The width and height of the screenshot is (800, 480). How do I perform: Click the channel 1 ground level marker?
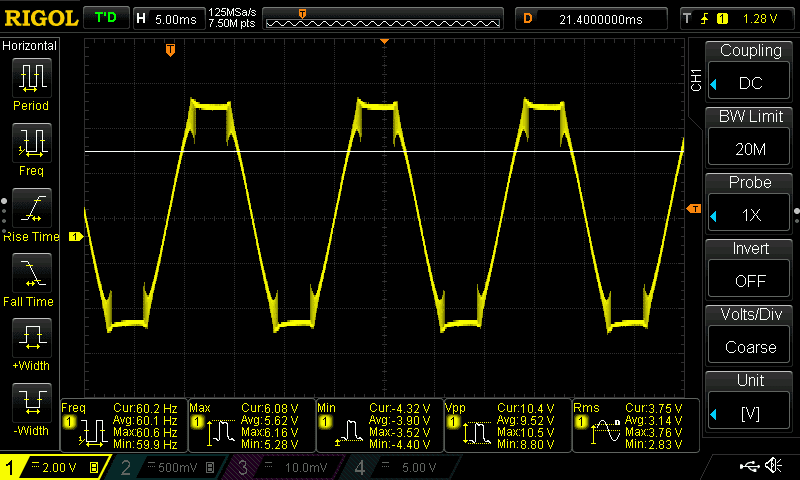(76, 237)
